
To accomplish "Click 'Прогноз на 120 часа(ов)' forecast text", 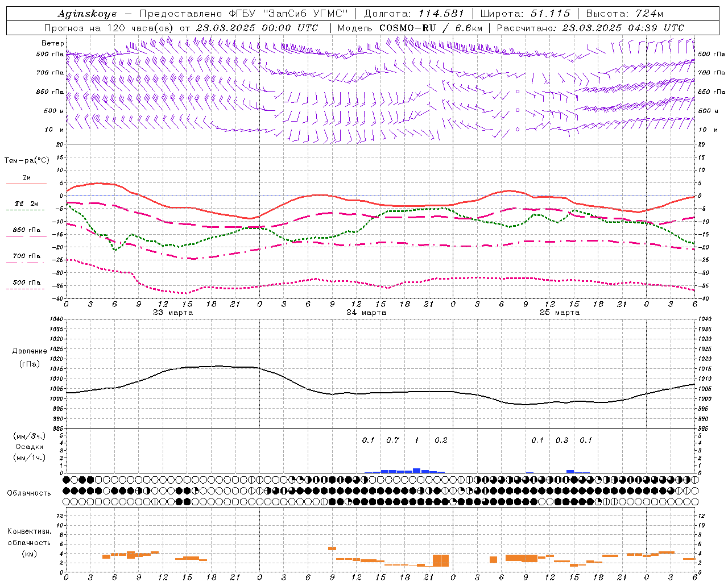I will tap(110, 28).
